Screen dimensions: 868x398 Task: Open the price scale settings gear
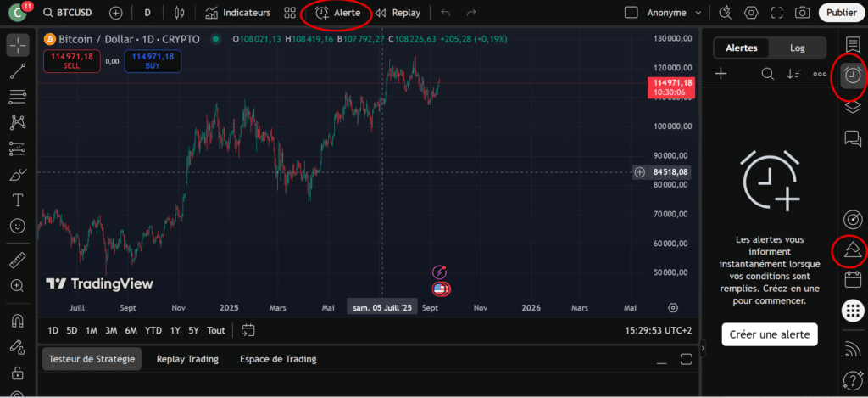pyautogui.click(x=674, y=308)
